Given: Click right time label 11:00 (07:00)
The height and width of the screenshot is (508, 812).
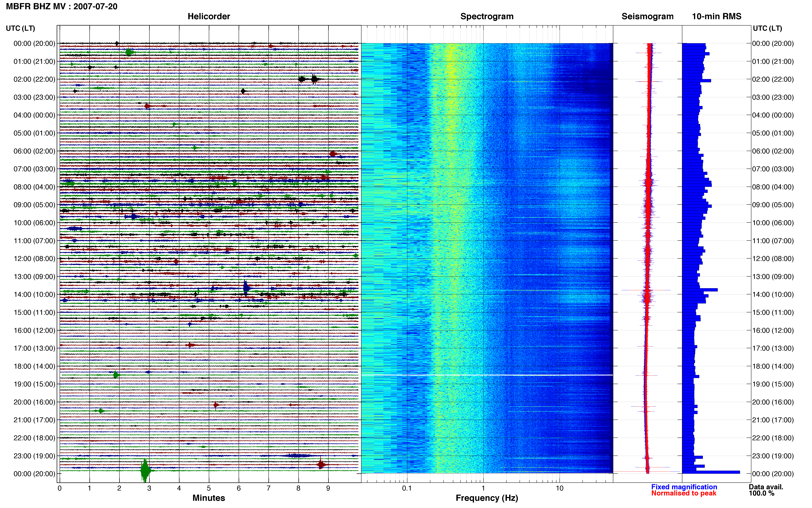Looking at the screenshot, I should point(773,241).
